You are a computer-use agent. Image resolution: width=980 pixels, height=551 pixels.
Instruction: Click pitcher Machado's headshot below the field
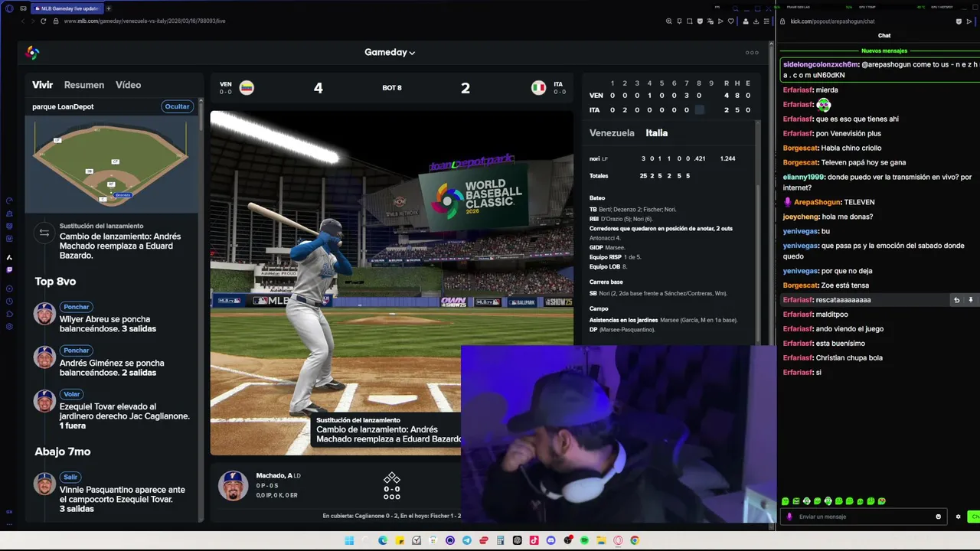(233, 486)
